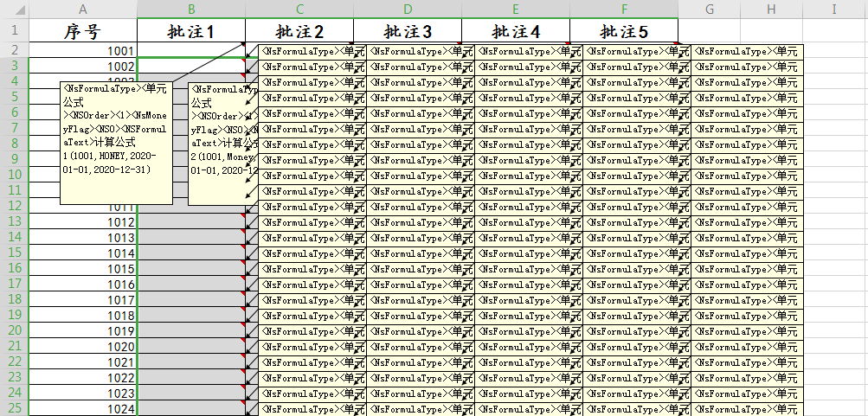
Task: Click empty cell H1 in the header row
Action: click(x=772, y=30)
